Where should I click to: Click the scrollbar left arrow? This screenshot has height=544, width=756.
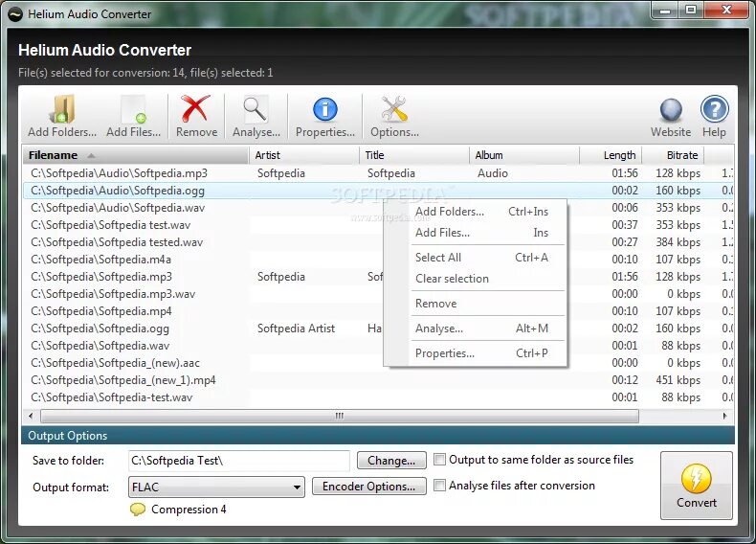(x=31, y=416)
